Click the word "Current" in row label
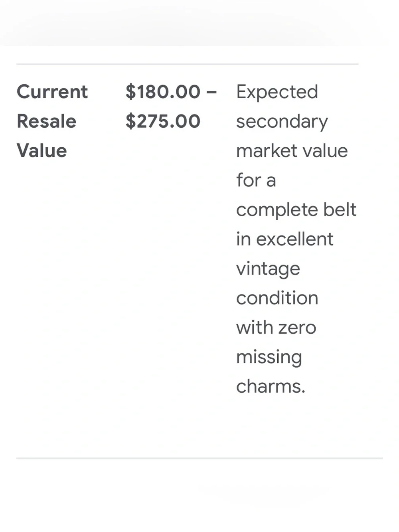Viewport: 399px width, 532px height. click(x=52, y=92)
